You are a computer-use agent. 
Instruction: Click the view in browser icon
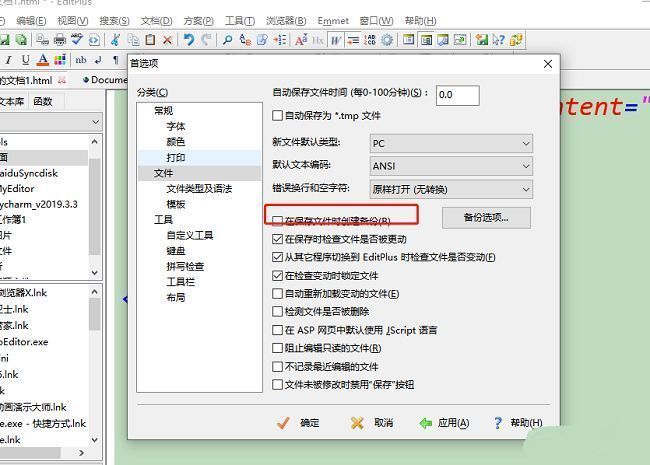click(94, 40)
